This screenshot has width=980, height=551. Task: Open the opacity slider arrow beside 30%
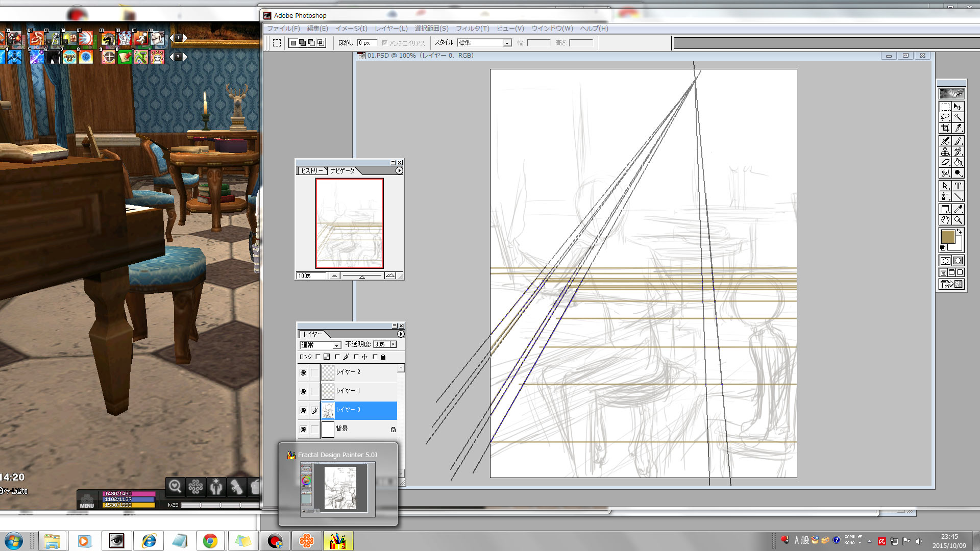coord(393,344)
